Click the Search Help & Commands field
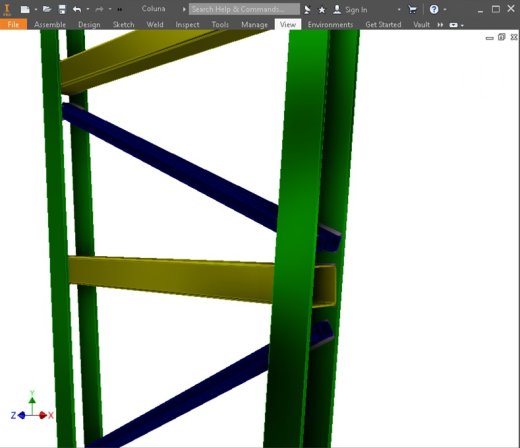Viewport: 520px width, 448px height. click(244, 9)
